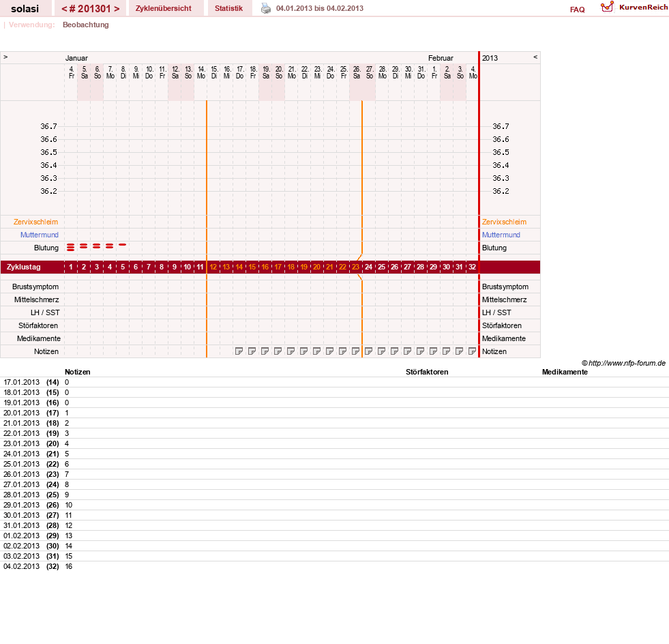Image resolution: width=669 pixels, height=644 pixels.
Task: Open note icon for cycle day 25
Action: [x=381, y=351]
